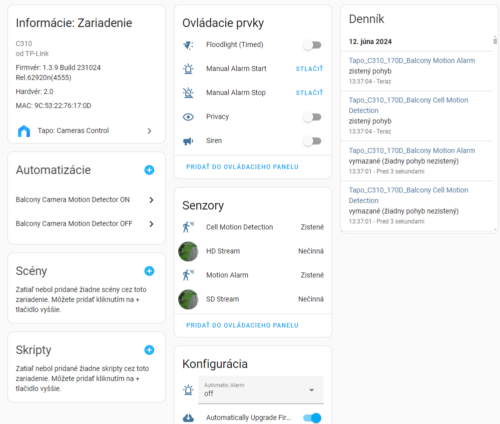The image size is (500, 424).
Task: Click the Privacy eye icon
Action: 188,117
